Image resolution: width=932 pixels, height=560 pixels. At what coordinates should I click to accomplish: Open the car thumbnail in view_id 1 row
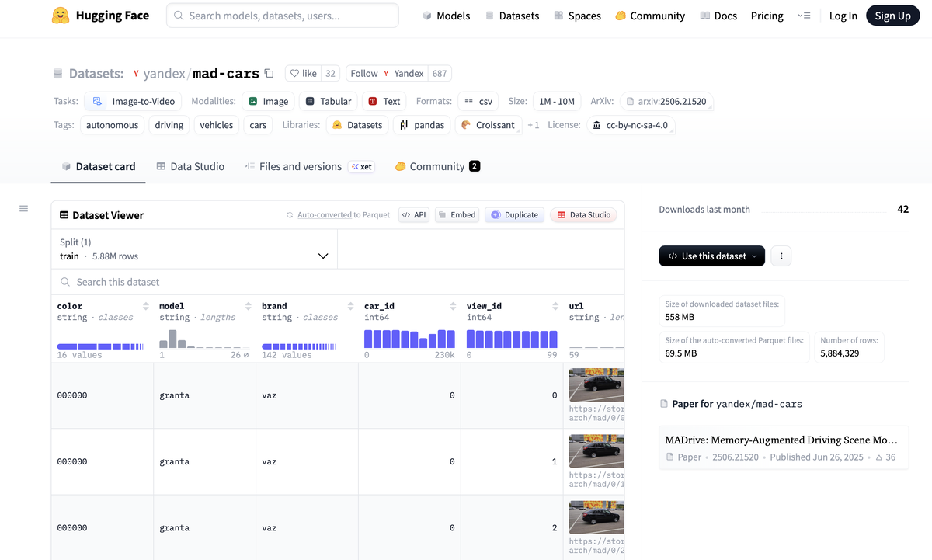pyautogui.click(x=596, y=450)
